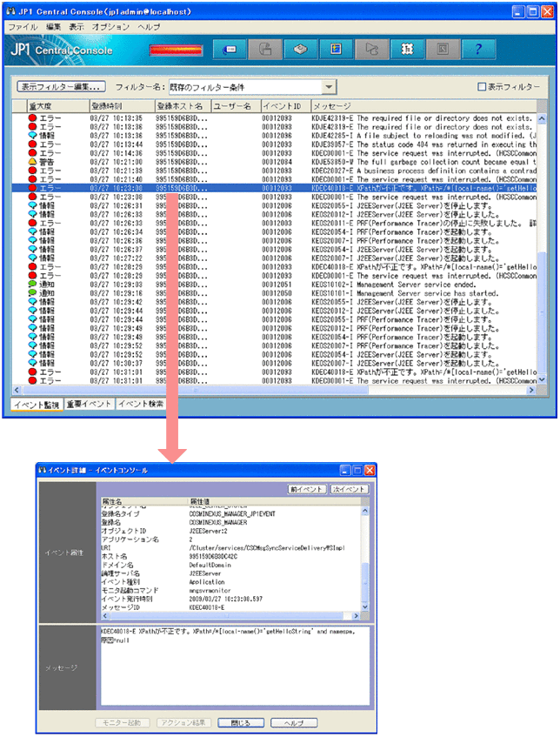Click info icon of 10:29:42 event row
The height and width of the screenshot is (737, 560).
point(32,302)
